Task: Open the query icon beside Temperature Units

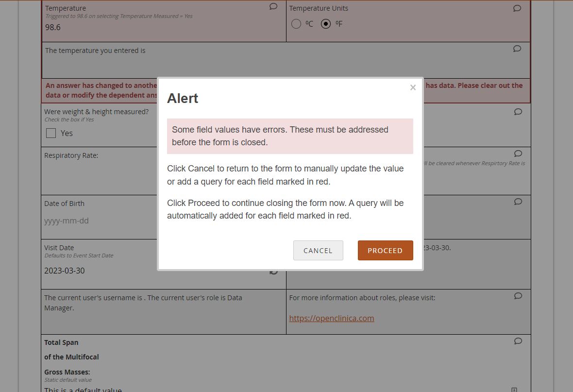Action: [517, 8]
